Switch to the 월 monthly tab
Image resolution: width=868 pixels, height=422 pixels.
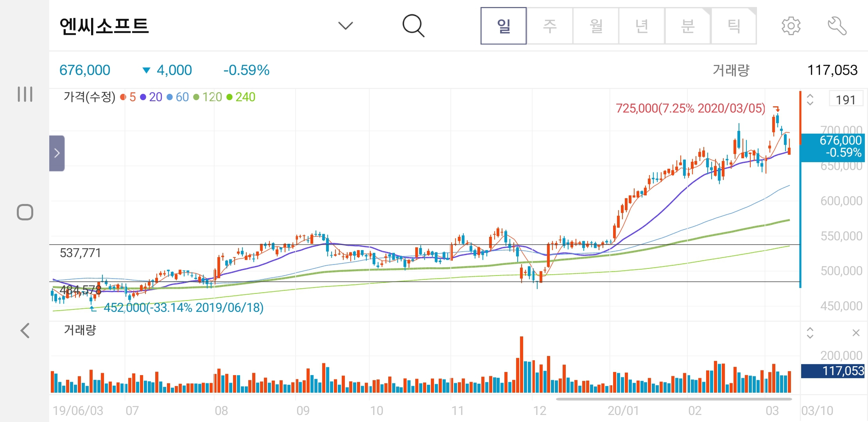[596, 26]
